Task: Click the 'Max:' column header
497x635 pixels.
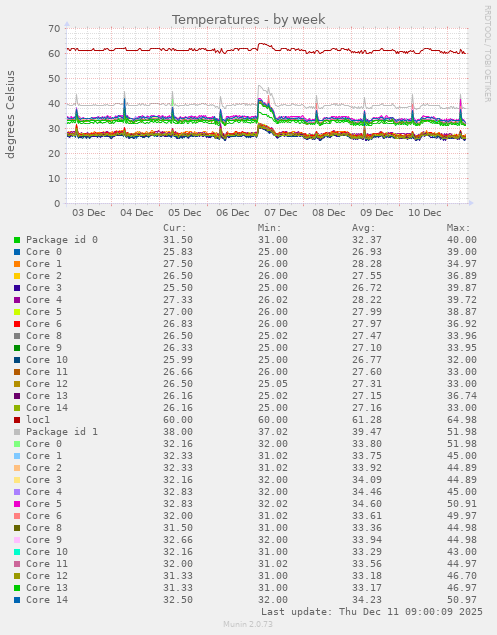Action: pyautogui.click(x=459, y=228)
